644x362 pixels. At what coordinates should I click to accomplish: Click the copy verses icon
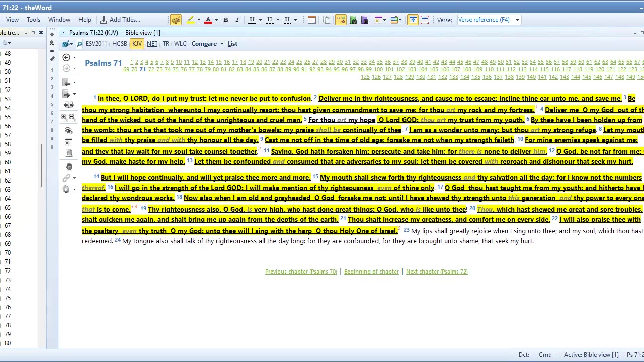(327, 20)
